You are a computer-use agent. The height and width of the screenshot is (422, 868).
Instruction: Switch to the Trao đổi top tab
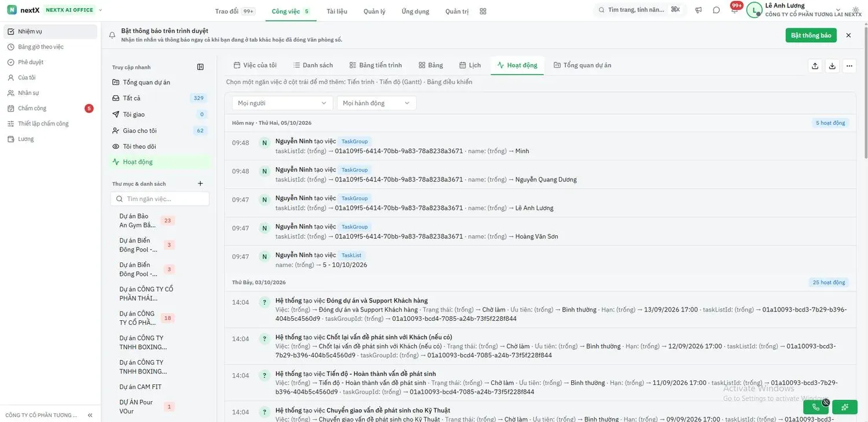click(234, 11)
